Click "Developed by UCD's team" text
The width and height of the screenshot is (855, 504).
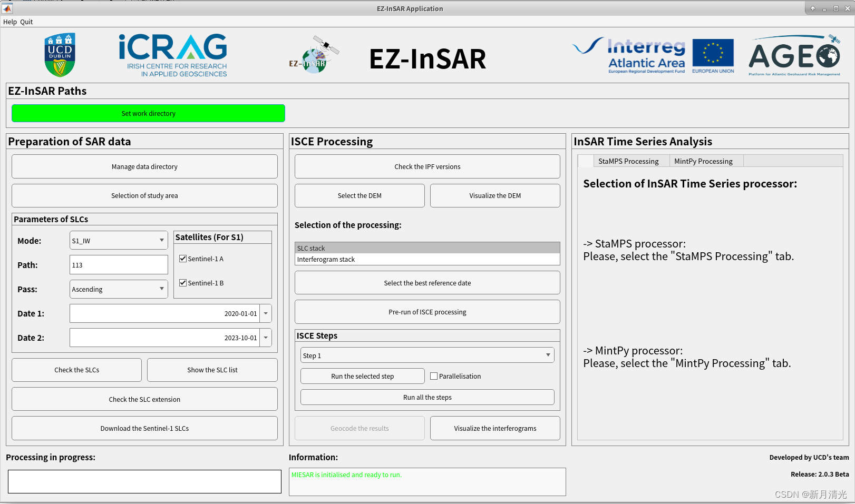pos(809,458)
